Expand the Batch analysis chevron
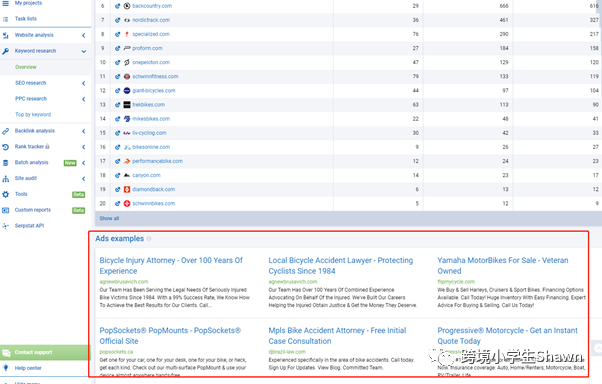602x384 pixels. tap(84, 163)
